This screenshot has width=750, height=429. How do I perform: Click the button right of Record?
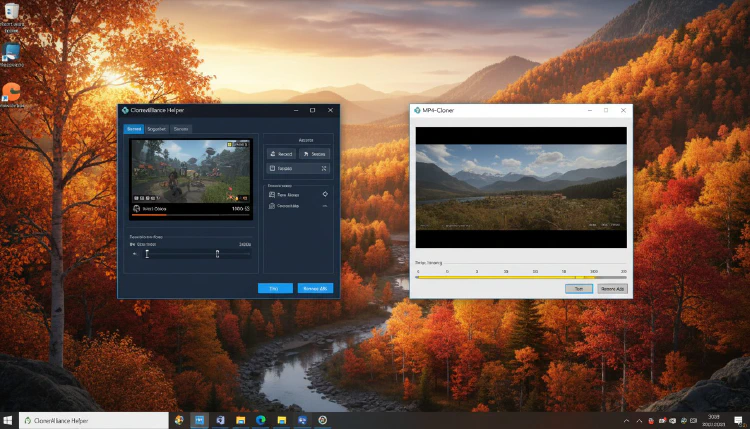coord(314,154)
